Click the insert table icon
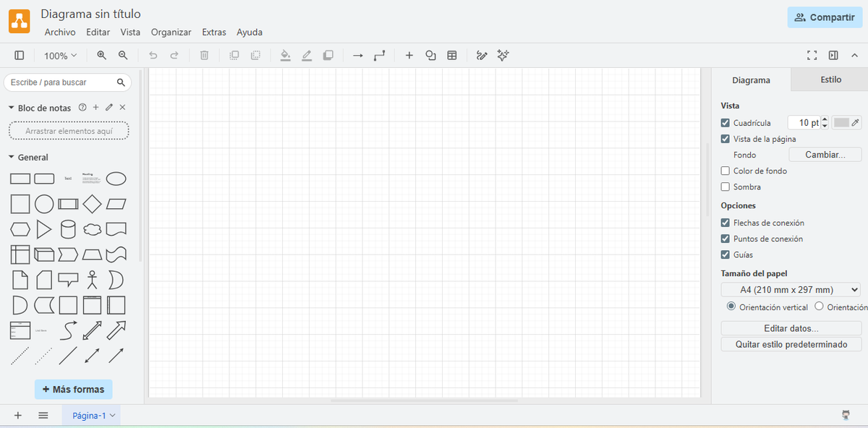 tap(452, 56)
